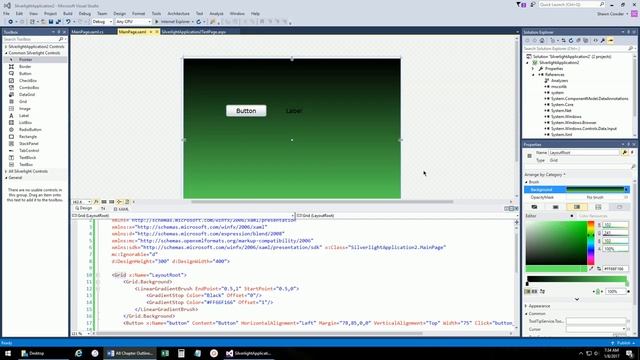Select the Pointer tool in the Toolbox
The width and height of the screenshot is (640, 360).
coord(35,60)
